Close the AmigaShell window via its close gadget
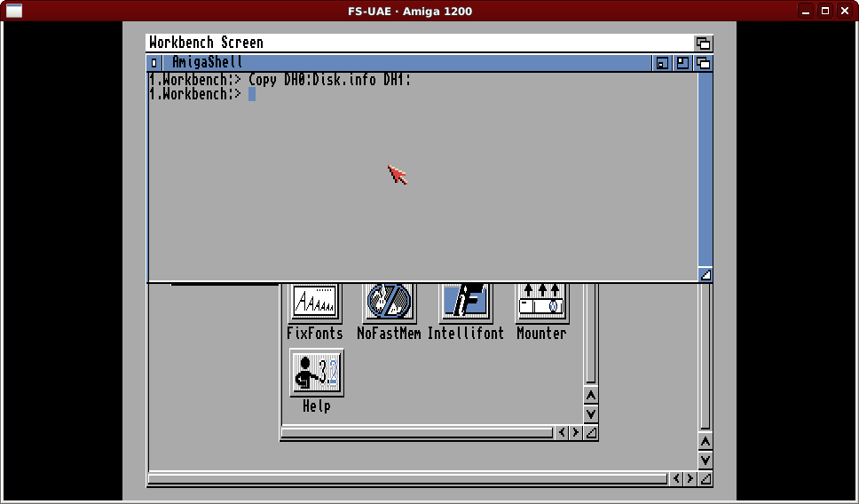This screenshot has width=859, height=504. pyautogui.click(x=154, y=63)
